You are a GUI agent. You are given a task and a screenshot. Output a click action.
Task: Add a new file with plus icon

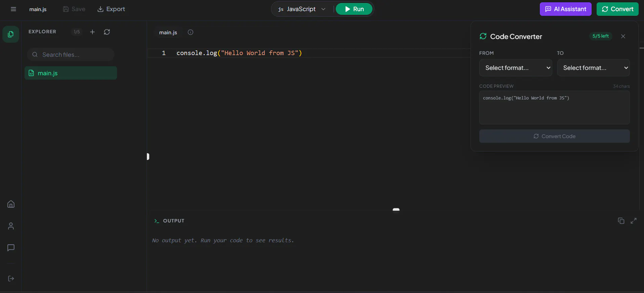coord(92,32)
